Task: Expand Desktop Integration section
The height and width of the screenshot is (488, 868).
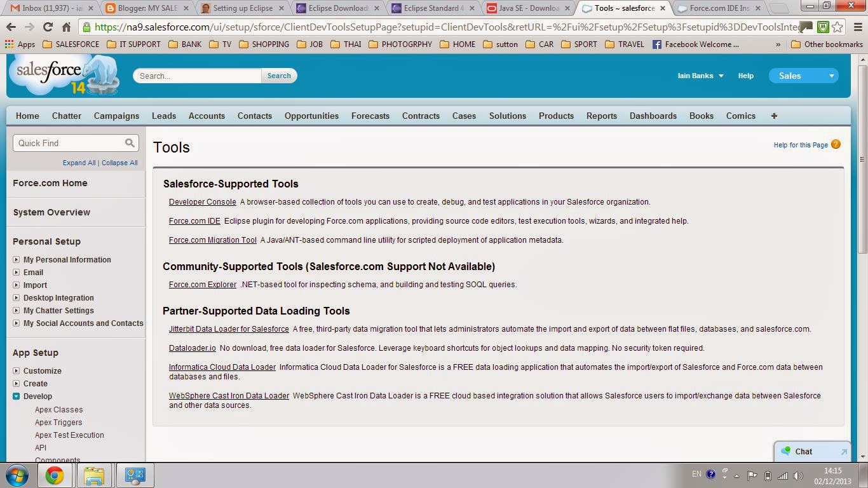Action: point(17,297)
